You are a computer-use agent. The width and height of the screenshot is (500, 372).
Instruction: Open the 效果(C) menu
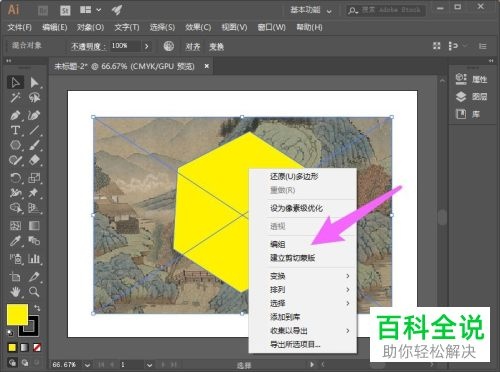click(x=198, y=27)
